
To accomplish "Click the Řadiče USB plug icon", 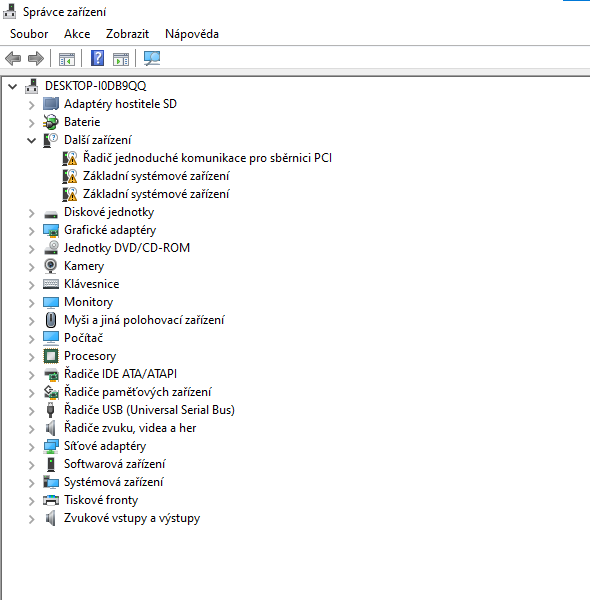I will (x=50, y=410).
